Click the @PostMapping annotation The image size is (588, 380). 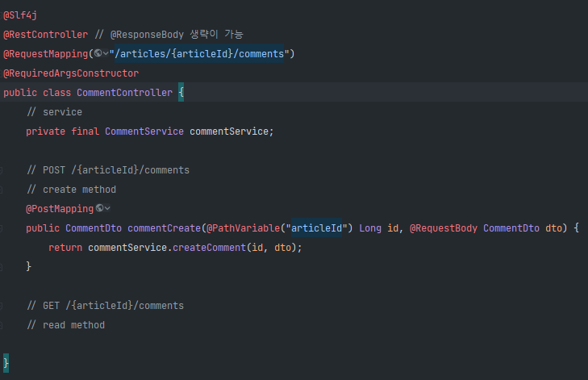60,209
